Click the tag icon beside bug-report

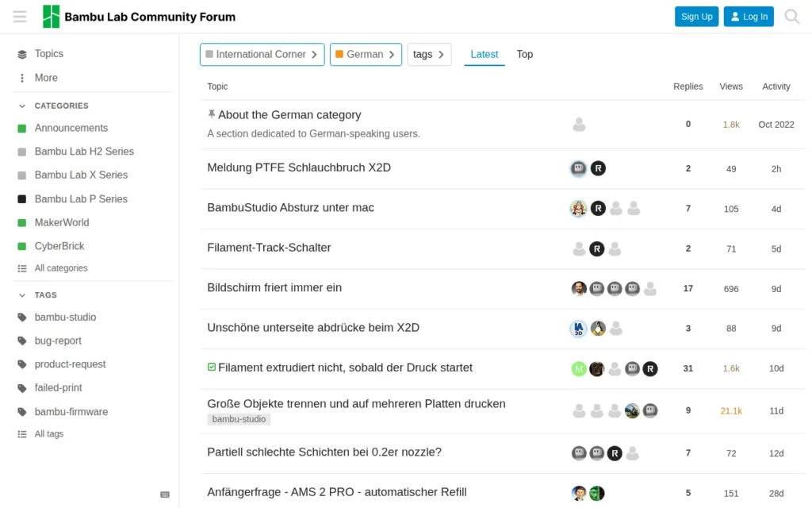[21, 341]
